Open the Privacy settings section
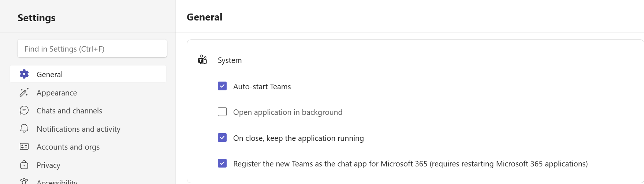The image size is (644, 184). [88, 165]
